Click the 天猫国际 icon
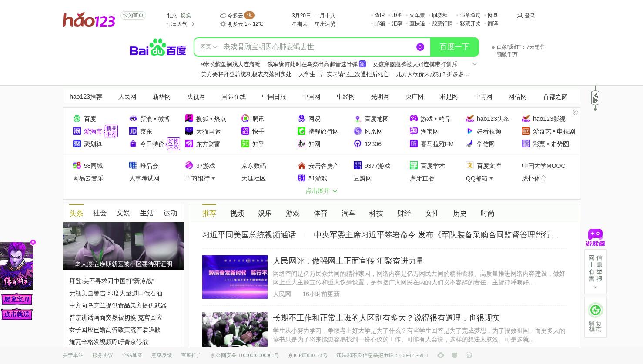This screenshot has width=643, height=364. tap(189, 131)
